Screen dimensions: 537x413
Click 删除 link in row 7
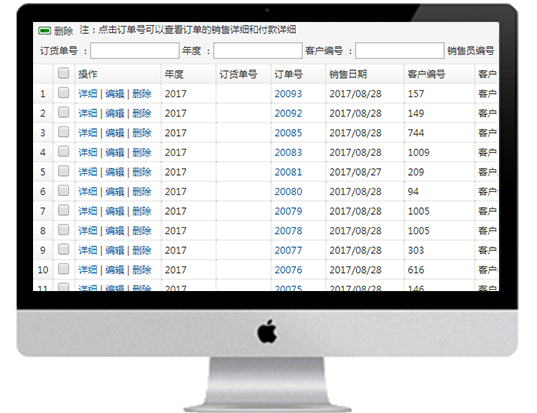pos(142,211)
